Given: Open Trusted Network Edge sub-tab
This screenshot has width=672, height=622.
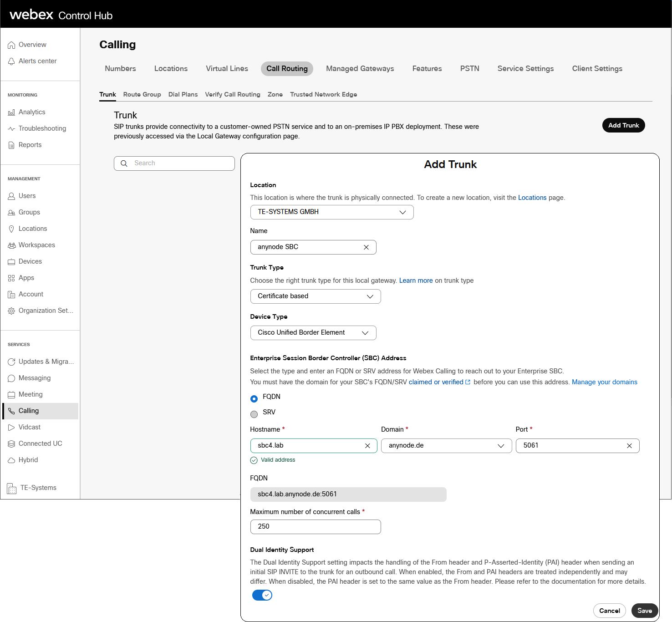Looking at the screenshot, I should point(323,95).
